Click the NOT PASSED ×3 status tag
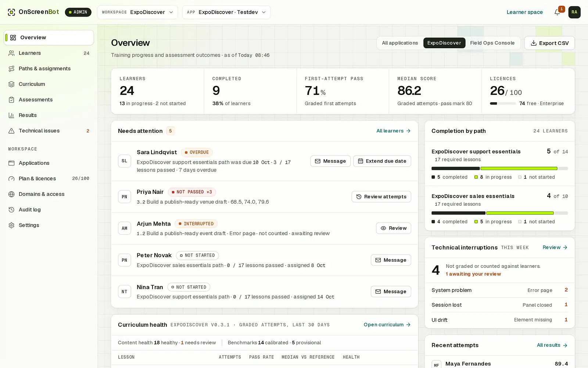The height and width of the screenshot is (368, 588). [192, 192]
